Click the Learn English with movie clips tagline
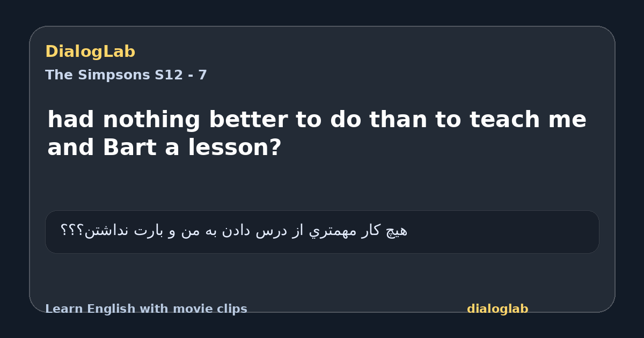Image resolution: width=644 pixels, height=338 pixels. coord(146,309)
